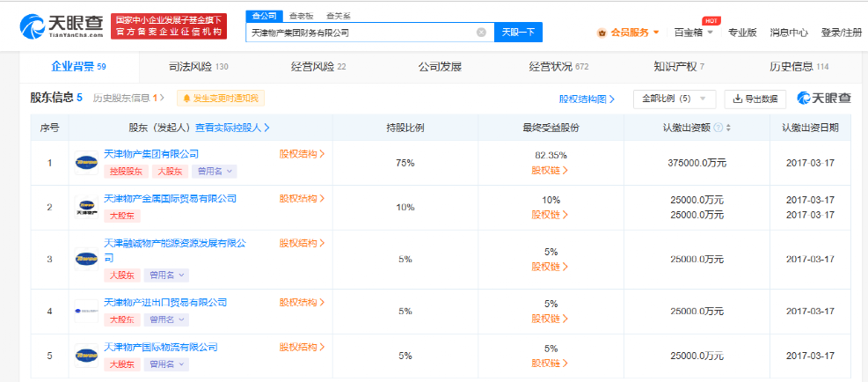Expand 曾用名 for 天津物产进出口贸易有限公司
Screen dimensions: 868x382
[x=166, y=320]
